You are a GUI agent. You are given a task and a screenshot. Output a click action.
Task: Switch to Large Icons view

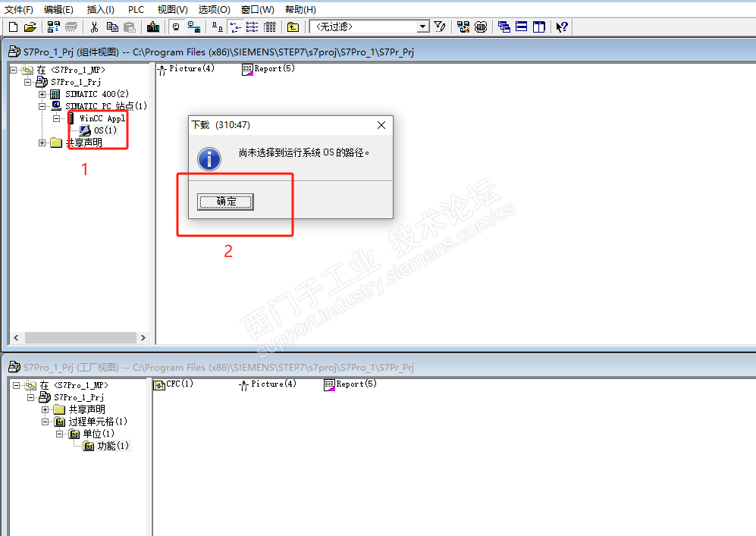218,27
